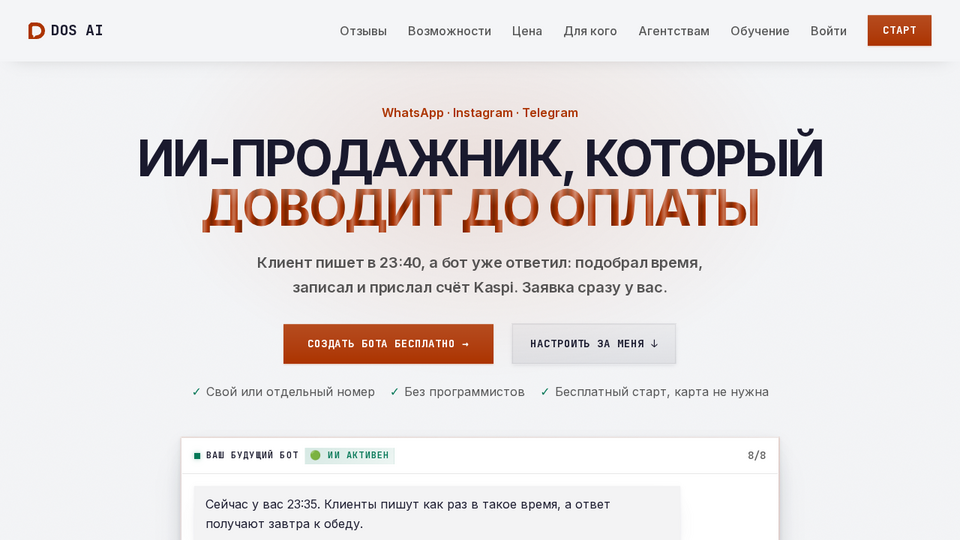
Task: Open the Агентствам page
Action: tap(673, 31)
